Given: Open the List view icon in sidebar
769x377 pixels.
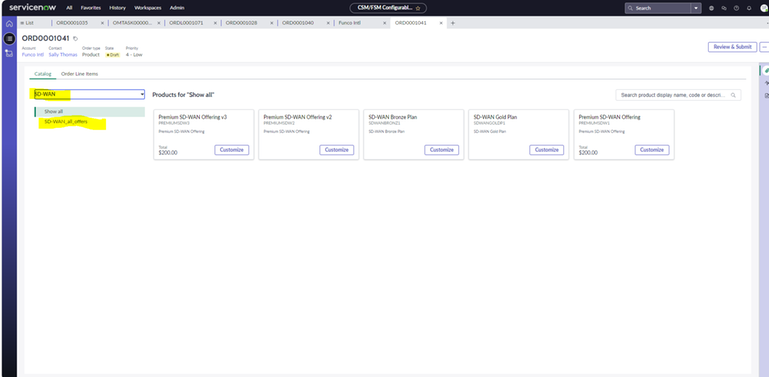Looking at the screenshot, I should coord(9,39).
